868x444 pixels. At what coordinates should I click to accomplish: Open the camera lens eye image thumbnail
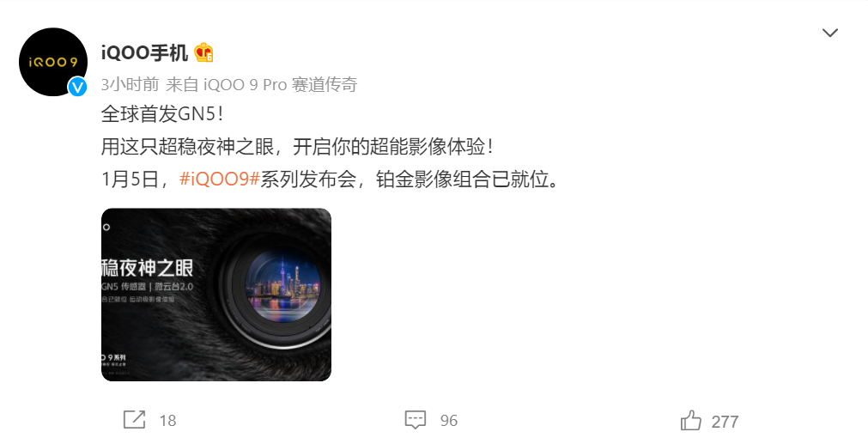pos(215,295)
